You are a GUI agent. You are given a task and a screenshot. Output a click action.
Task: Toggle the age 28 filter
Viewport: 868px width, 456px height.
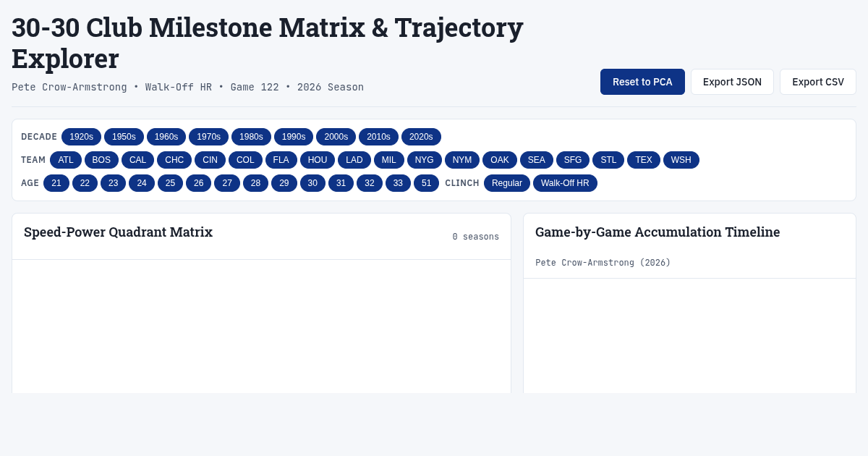(255, 183)
